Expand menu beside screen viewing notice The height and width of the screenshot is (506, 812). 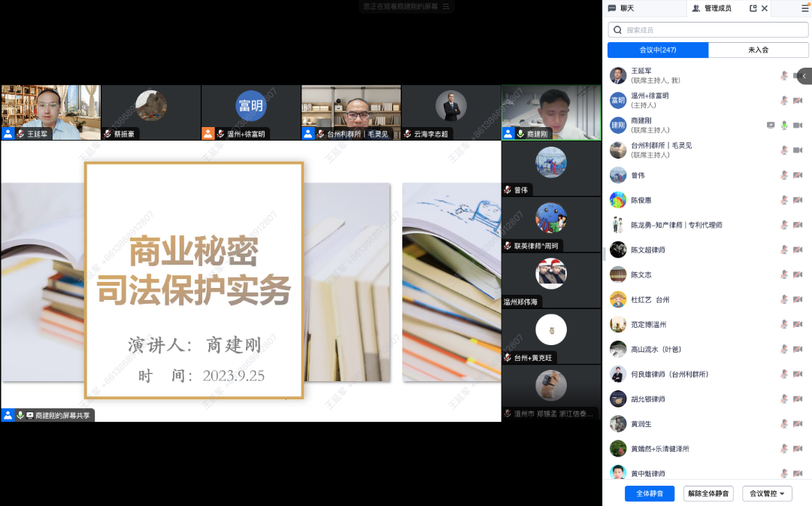tap(446, 6)
